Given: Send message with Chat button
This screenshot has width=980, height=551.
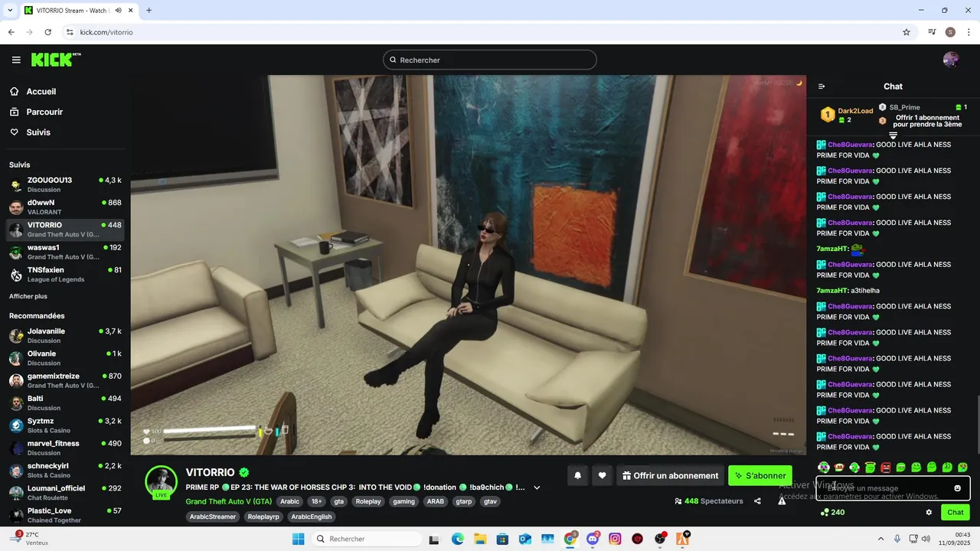Looking at the screenshot, I should [x=955, y=513].
